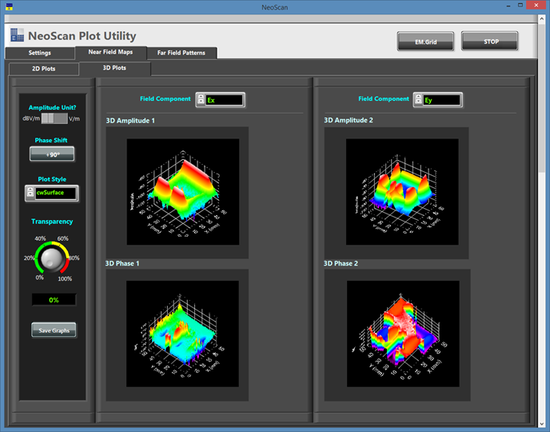Click the STOP button
This screenshot has height=432, width=550.
pyautogui.click(x=490, y=41)
